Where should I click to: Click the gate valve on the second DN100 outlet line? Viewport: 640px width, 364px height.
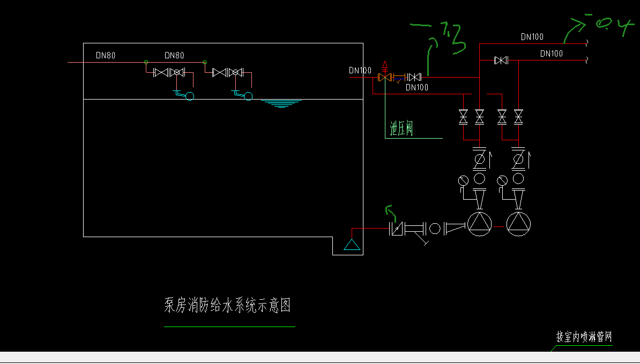(x=501, y=60)
